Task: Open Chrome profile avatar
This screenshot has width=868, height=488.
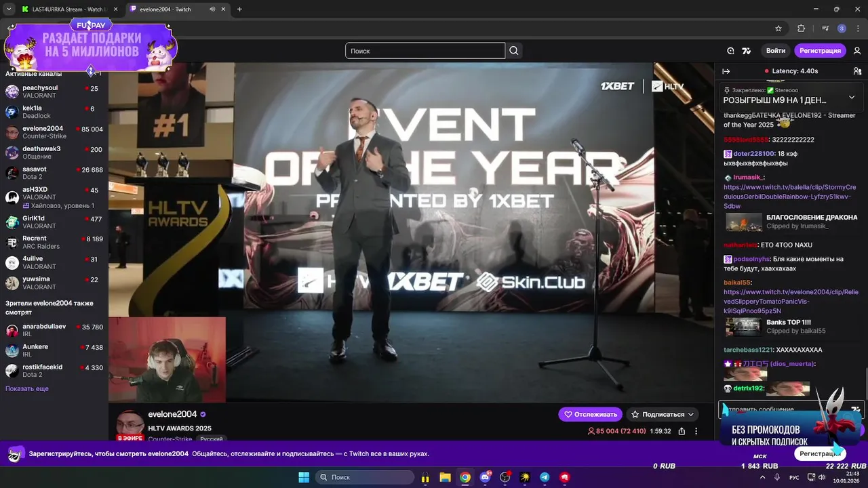Action: tap(842, 28)
